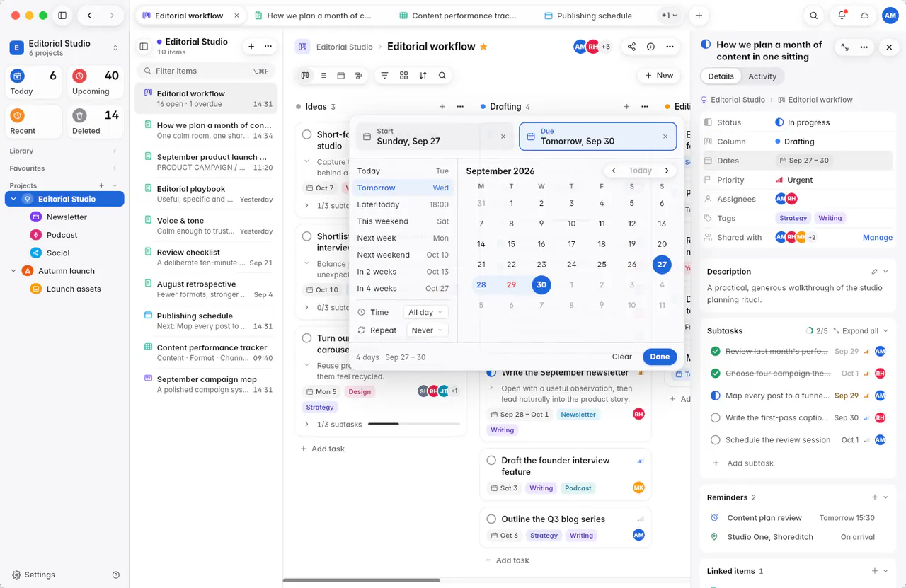Add a new reminder with the plus icon
This screenshot has height=588, width=906.
click(x=875, y=497)
